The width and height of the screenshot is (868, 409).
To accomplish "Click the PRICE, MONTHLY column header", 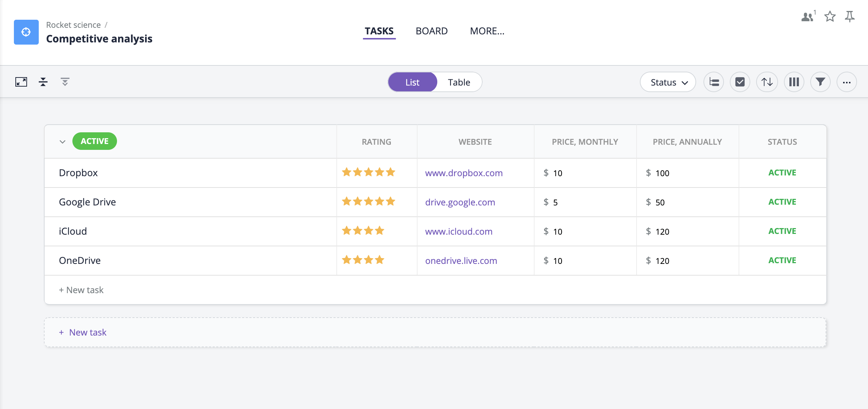I will coord(585,142).
